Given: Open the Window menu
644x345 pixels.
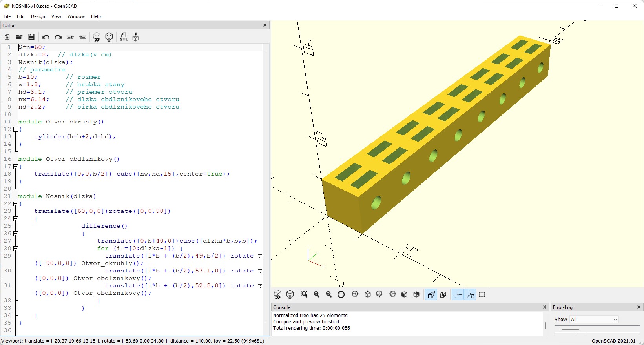Looking at the screenshot, I should click(x=76, y=16).
